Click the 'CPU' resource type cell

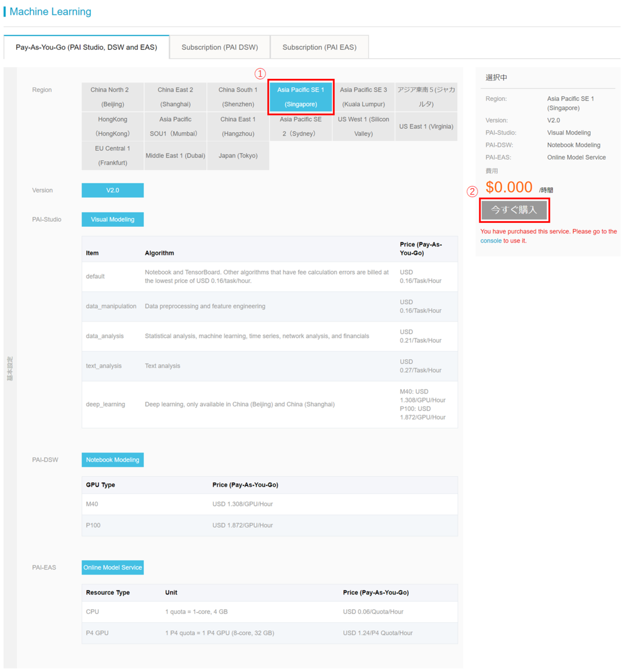pos(92,612)
